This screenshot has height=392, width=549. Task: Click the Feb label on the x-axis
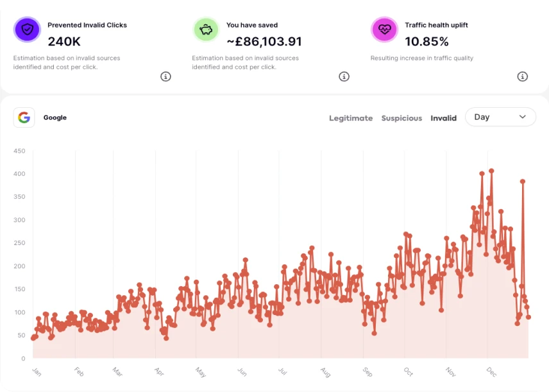[x=79, y=371]
